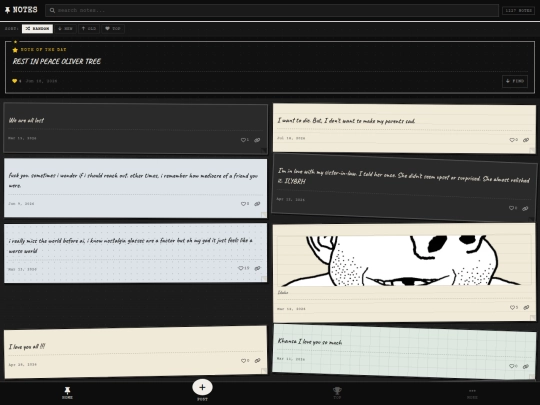Select the 'I love you all !!!' note text
540x405 pixels.
tap(27, 346)
